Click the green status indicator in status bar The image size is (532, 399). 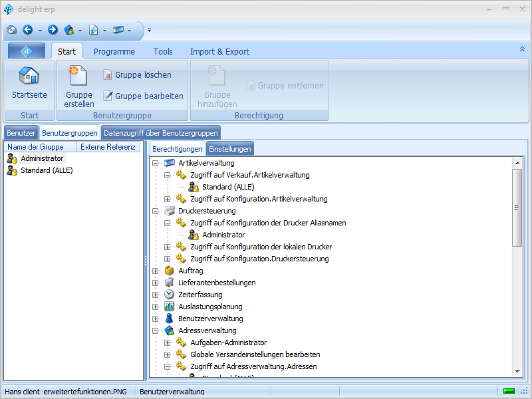(x=509, y=391)
